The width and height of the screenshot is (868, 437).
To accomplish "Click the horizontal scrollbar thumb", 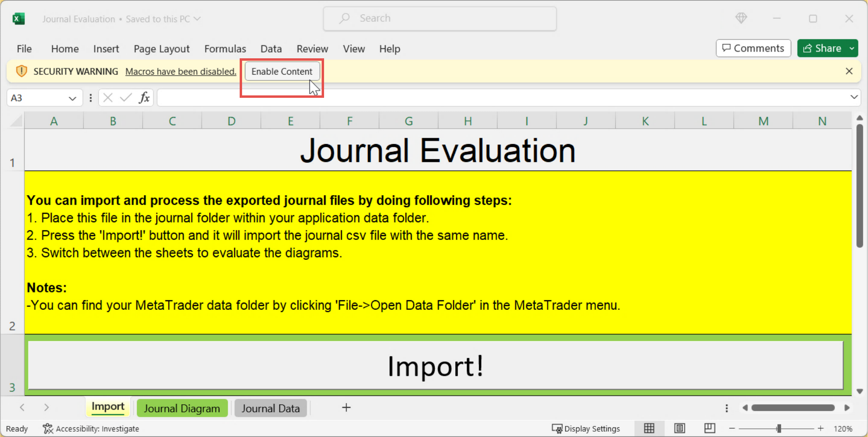I will click(x=793, y=408).
